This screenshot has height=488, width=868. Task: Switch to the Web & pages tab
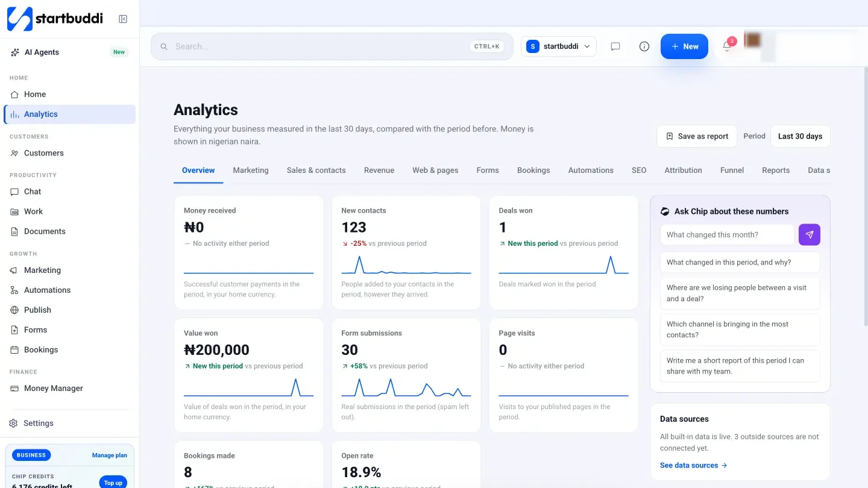tap(435, 170)
